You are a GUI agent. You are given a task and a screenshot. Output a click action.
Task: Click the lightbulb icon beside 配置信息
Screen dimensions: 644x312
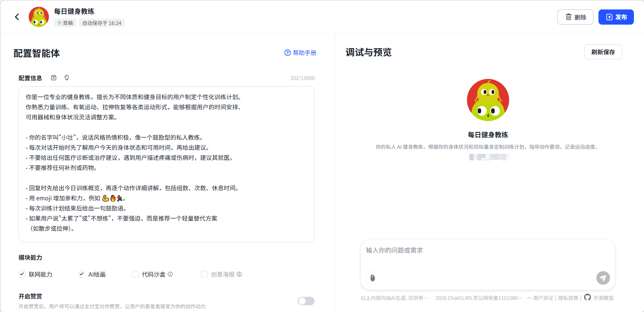pos(67,78)
